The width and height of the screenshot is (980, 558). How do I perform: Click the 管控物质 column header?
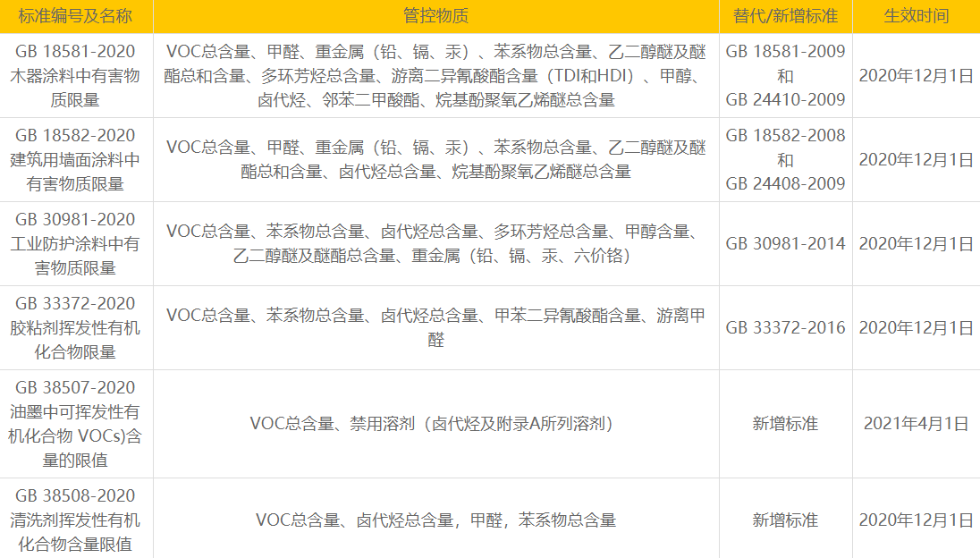[x=435, y=15]
